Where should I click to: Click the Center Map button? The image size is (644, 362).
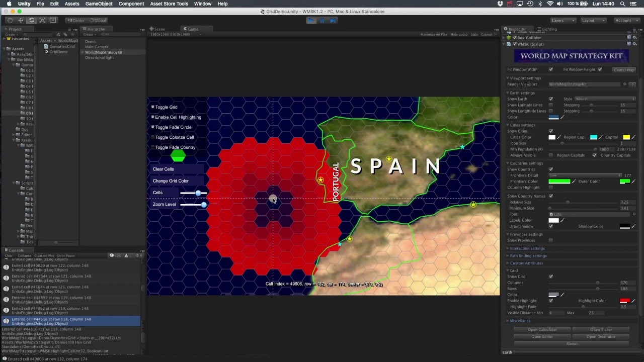click(624, 70)
